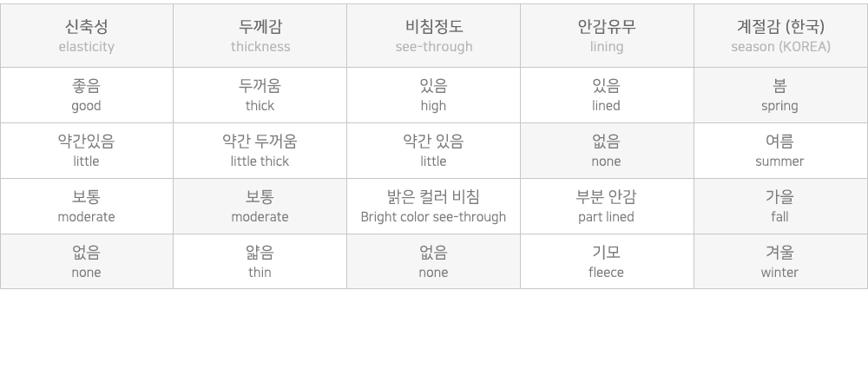This screenshot has height=376, width=868.
Task: Click the thickness column header
Action: 260,36
